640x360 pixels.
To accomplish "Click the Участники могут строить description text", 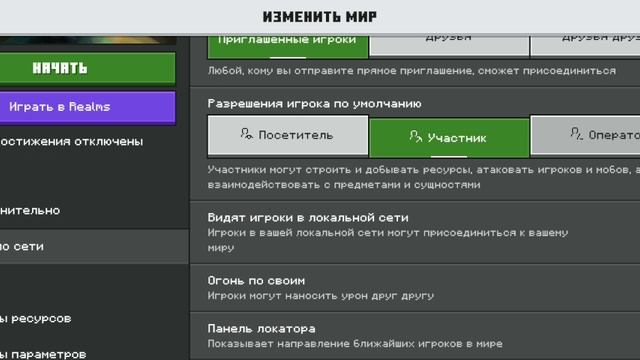I will [424, 177].
